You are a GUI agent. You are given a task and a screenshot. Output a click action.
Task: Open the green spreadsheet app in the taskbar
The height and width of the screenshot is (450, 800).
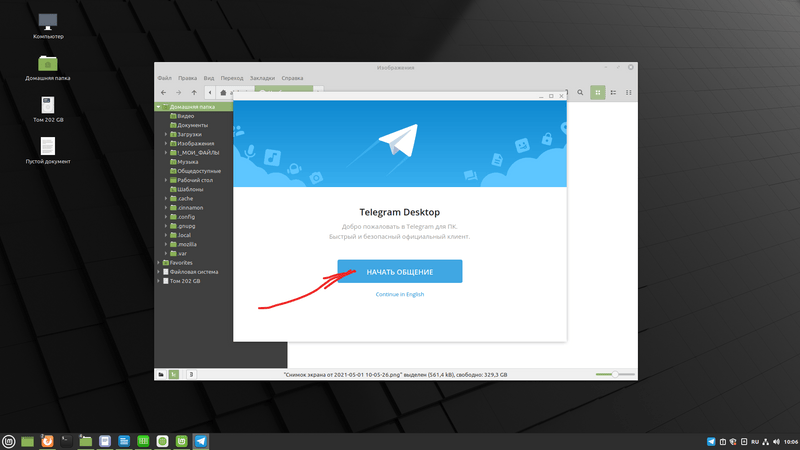[143, 441]
